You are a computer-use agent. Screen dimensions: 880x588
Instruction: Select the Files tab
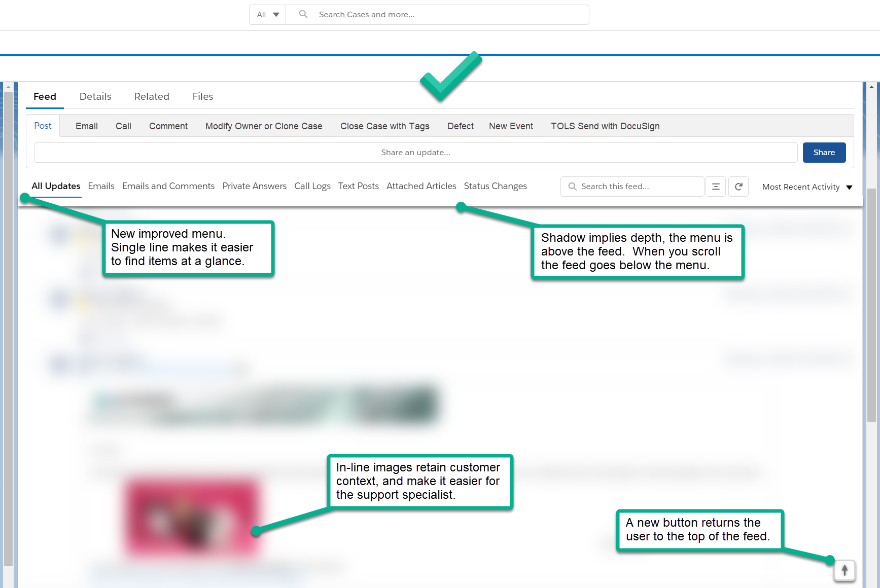click(x=202, y=96)
